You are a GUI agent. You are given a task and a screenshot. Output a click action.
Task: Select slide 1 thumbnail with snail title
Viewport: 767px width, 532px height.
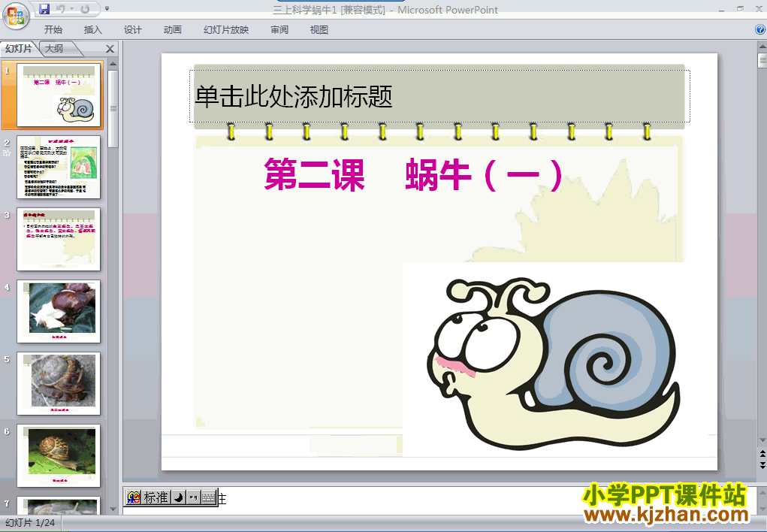pyautogui.click(x=59, y=95)
